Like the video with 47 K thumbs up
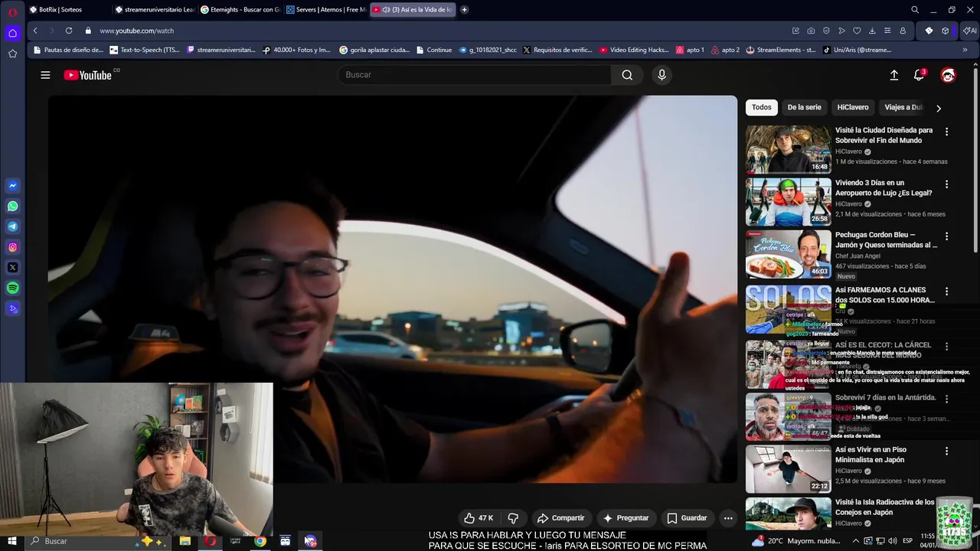 [x=479, y=518]
